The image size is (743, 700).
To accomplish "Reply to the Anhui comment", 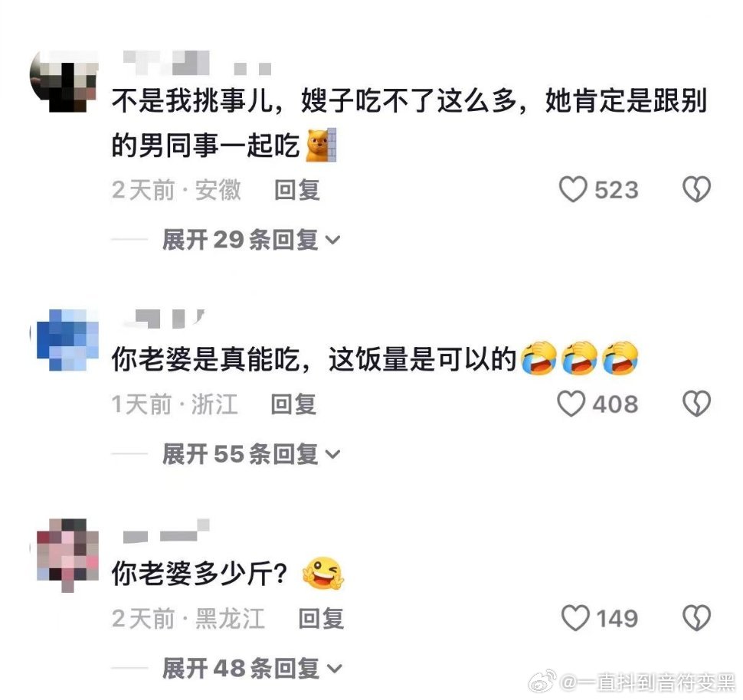I will pyautogui.click(x=297, y=190).
